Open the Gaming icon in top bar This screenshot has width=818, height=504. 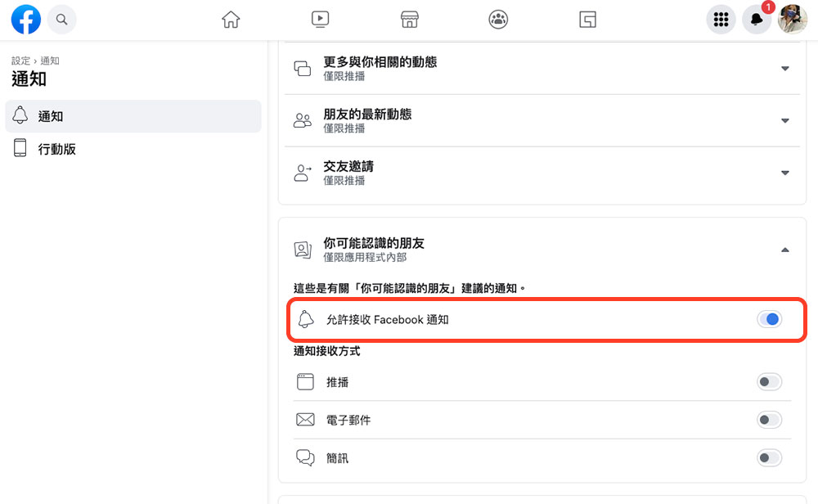click(587, 20)
